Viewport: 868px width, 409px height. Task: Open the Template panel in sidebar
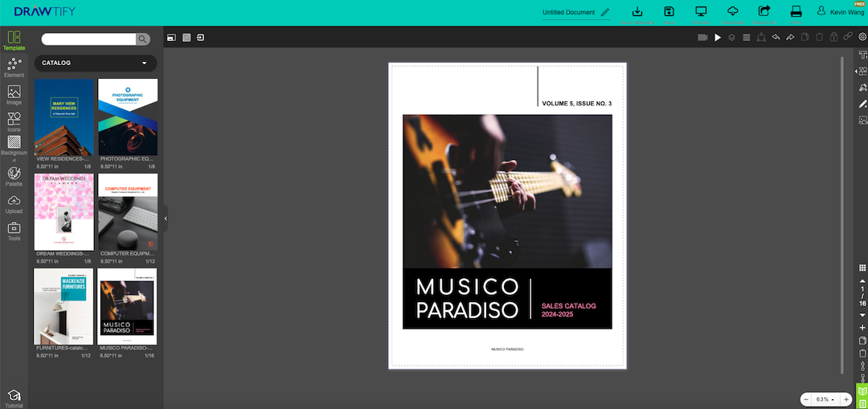click(x=14, y=41)
